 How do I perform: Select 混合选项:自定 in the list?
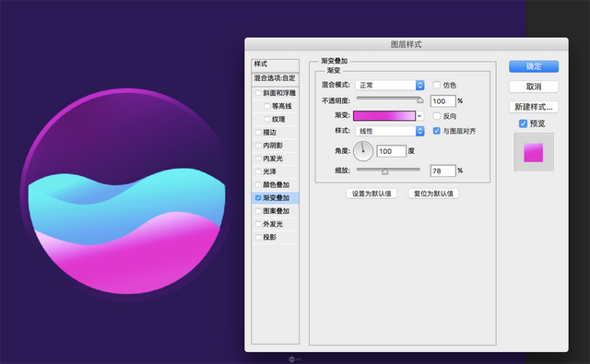(x=275, y=78)
